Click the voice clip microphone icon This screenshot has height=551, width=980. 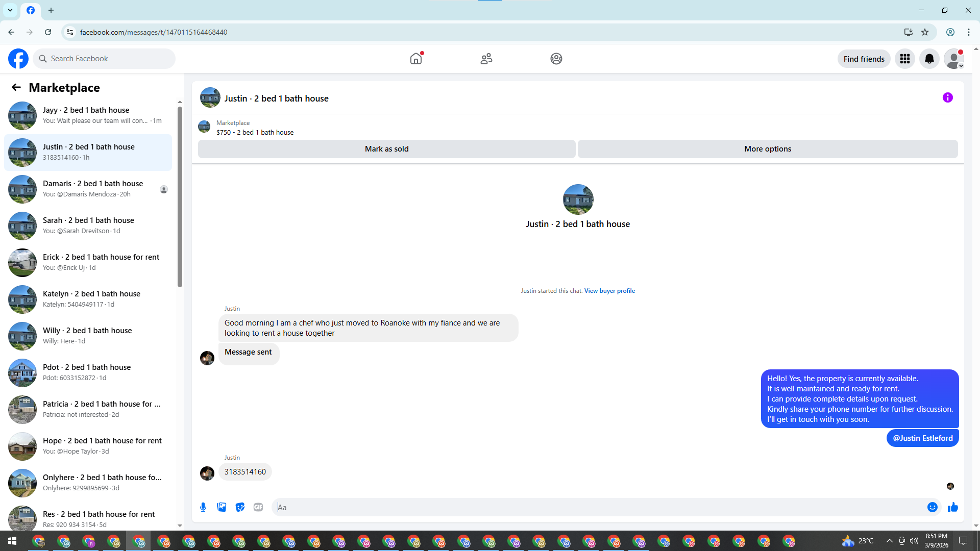pos(203,507)
